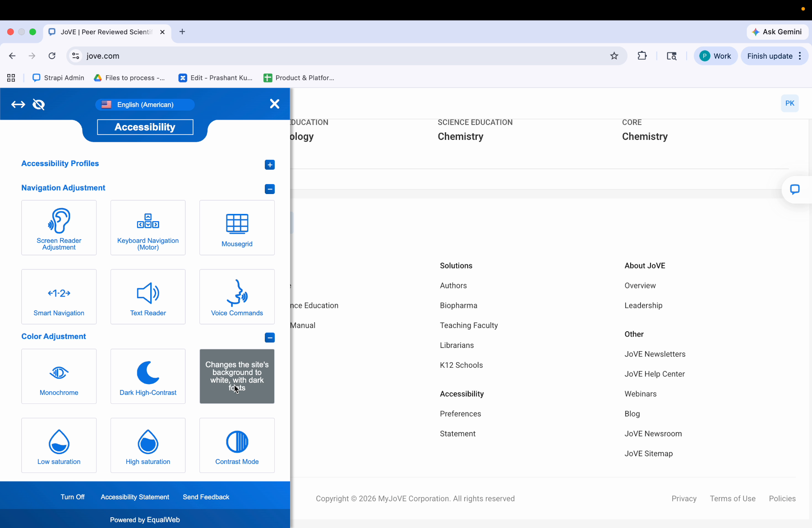812x528 pixels.
Task: Toggle Low saturation mode
Action: pyautogui.click(x=59, y=445)
